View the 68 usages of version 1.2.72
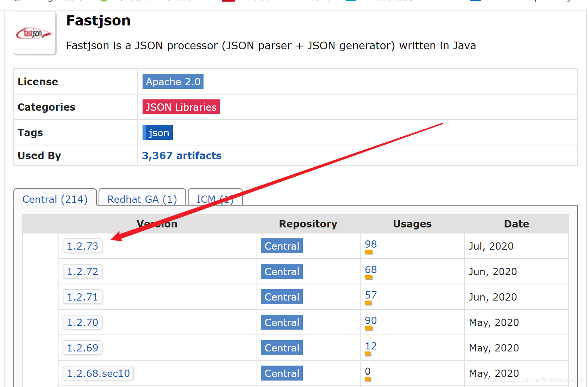Screen dimensions: 588x387 pyautogui.click(x=370, y=269)
